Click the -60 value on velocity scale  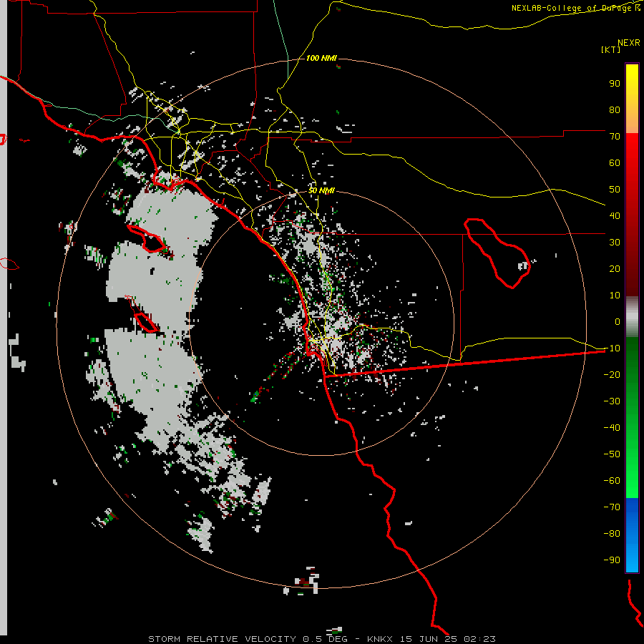[x=612, y=481]
